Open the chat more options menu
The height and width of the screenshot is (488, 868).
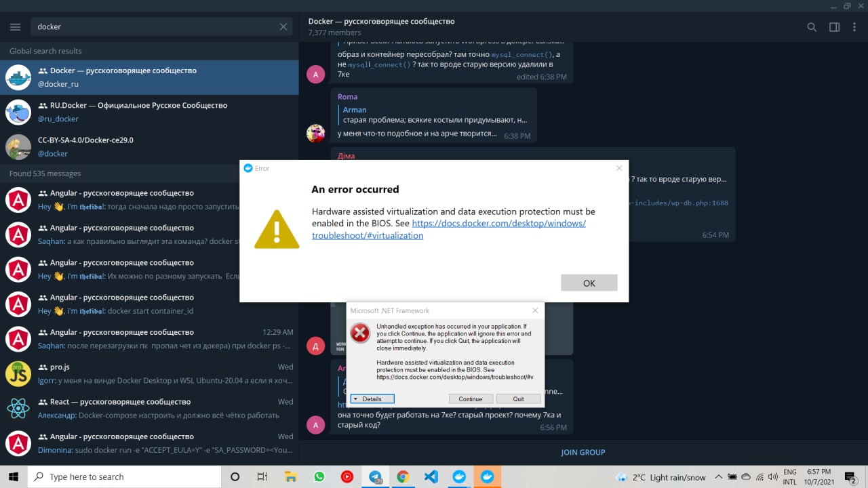tap(855, 27)
